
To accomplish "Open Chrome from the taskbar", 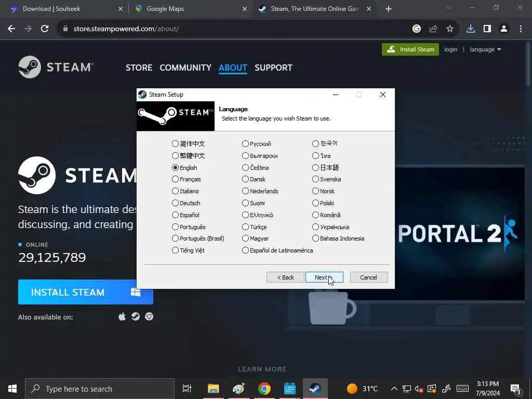I will pyautogui.click(x=264, y=389).
